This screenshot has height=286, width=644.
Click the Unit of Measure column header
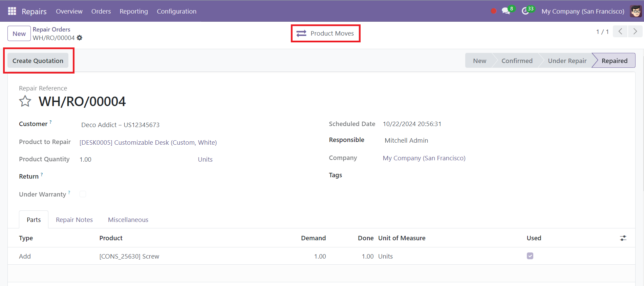(x=402, y=238)
